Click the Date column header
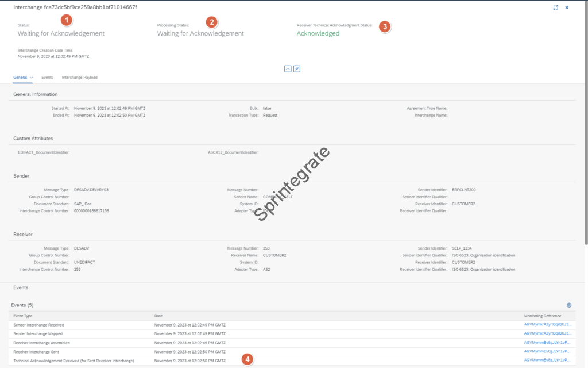 pyautogui.click(x=159, y=316)
